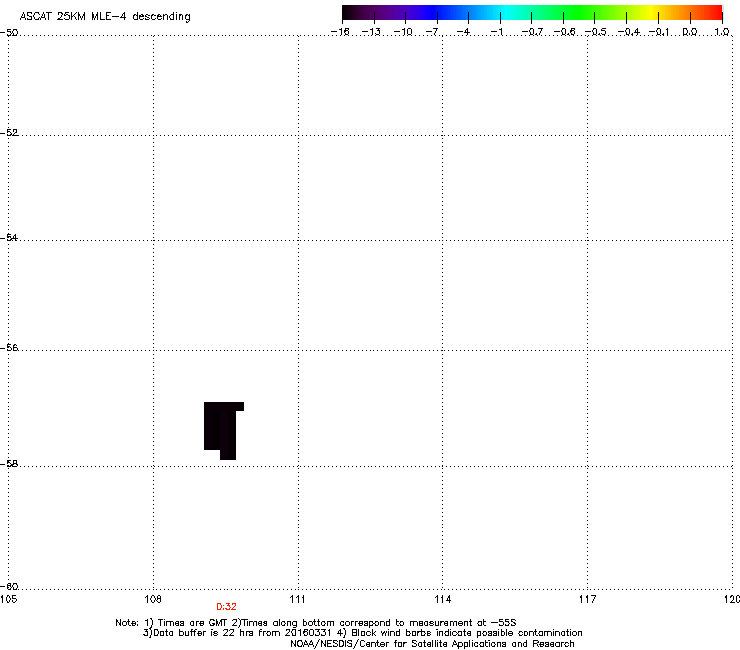Viewport: 740px width, 650px height.
Task: Select the 105 longitude axis label
Action: [8, 599]
